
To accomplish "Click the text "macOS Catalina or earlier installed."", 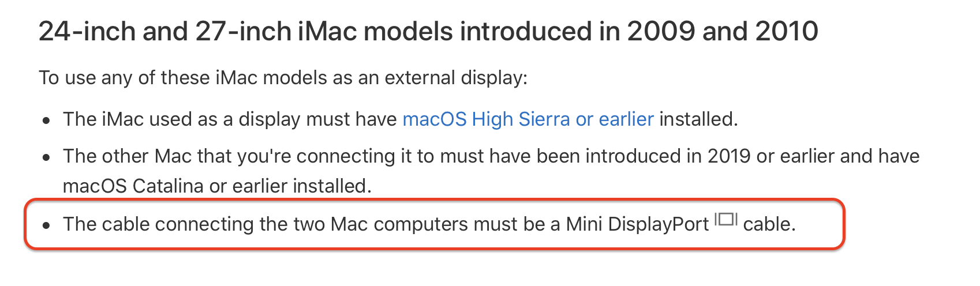I will click(218, 186).
